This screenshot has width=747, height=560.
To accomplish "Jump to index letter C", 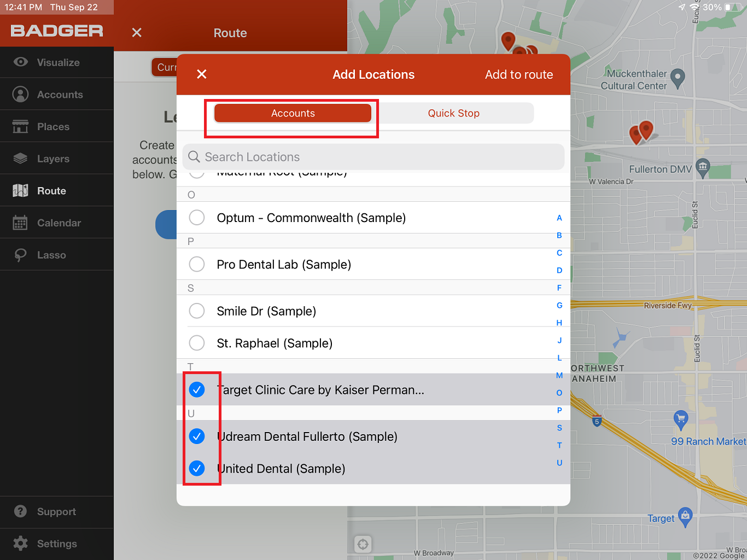I will [x=559, y=253].
